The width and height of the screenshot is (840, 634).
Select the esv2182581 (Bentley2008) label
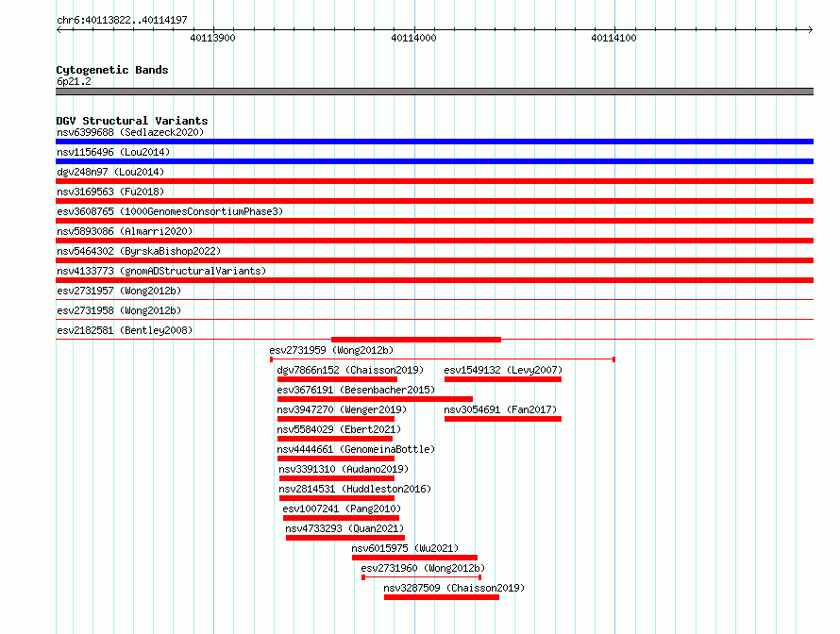tap(125, 330)
